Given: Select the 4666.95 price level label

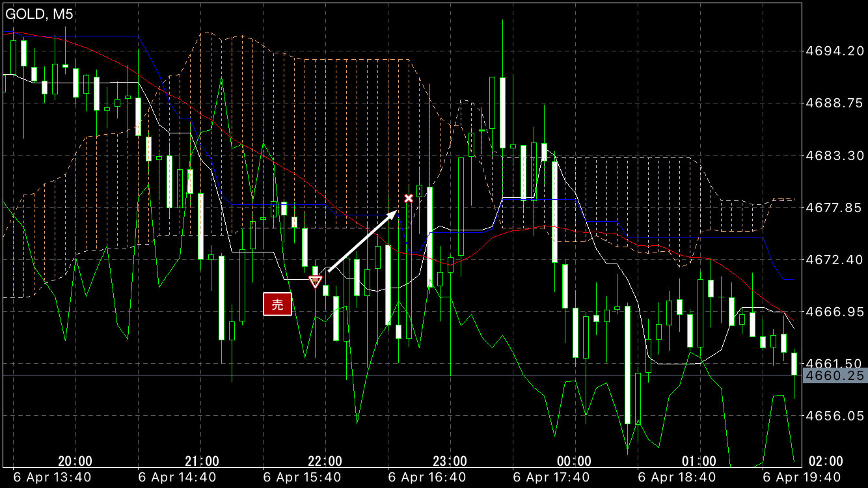Looking at the screenshot, I should click(834, 312).
